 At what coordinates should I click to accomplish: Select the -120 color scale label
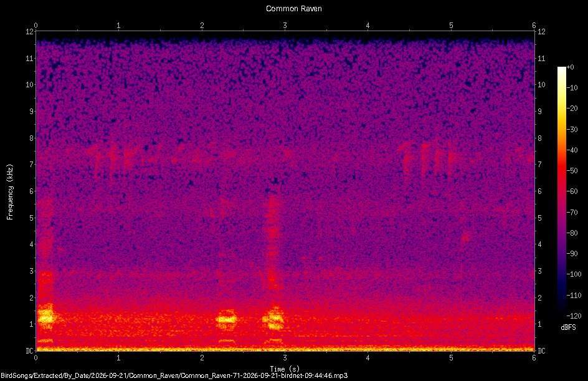[574, 316]
